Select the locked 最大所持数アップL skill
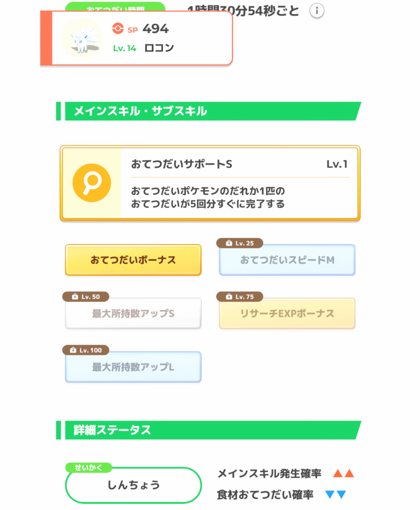This screenshot has height=510, width=420. (133, 368)
